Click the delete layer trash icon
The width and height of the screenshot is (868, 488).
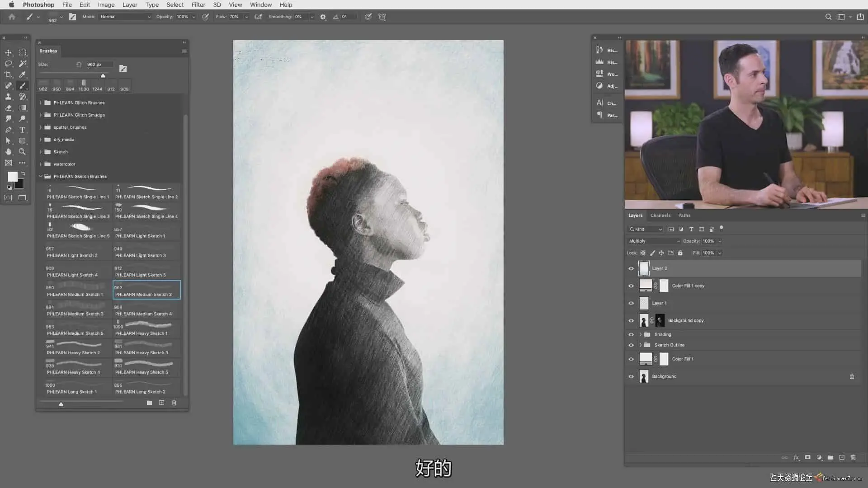pyautogui.click(x=853, y=457)
